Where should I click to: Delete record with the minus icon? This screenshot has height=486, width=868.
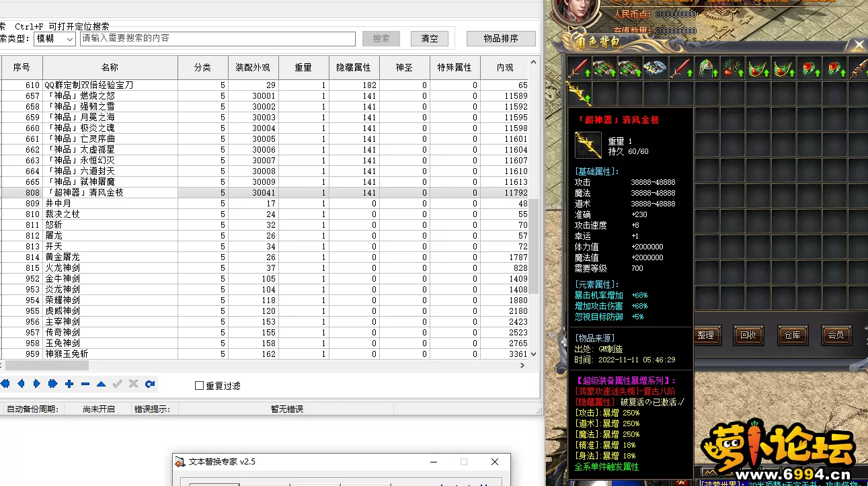(85, 384)
